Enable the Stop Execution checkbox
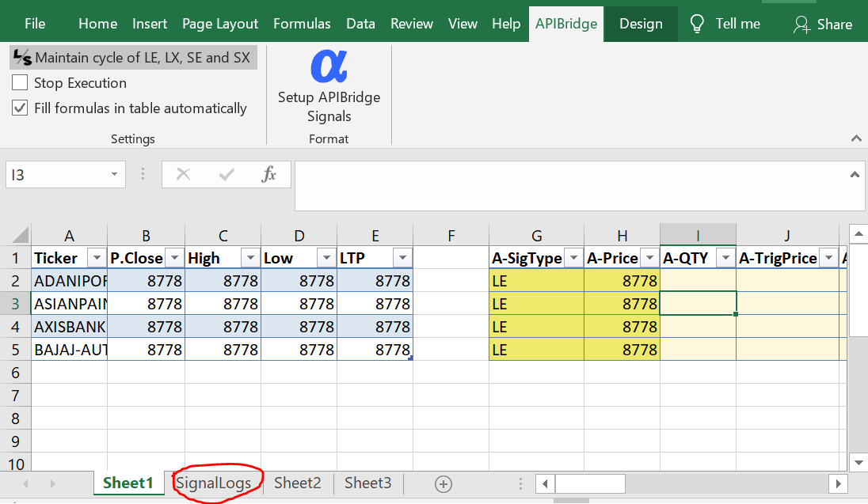Image resolution: width=868 pixels, height=504 pixels. 20,83
